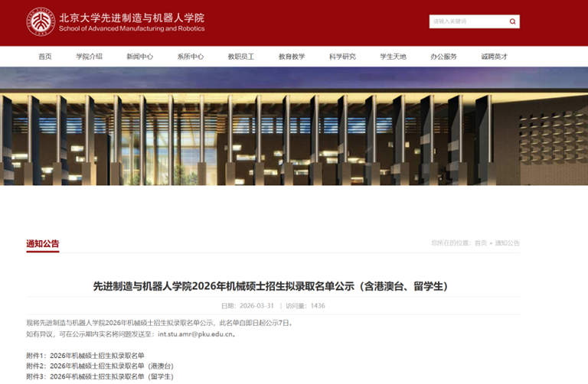Open the 首页 menu item

[x=45, y=57]
